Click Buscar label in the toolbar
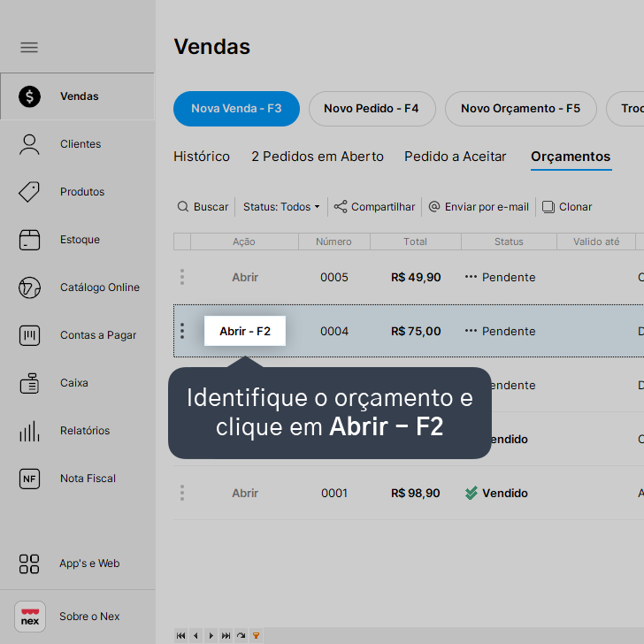This screenshot has height=644, width=644. (211, 207)
